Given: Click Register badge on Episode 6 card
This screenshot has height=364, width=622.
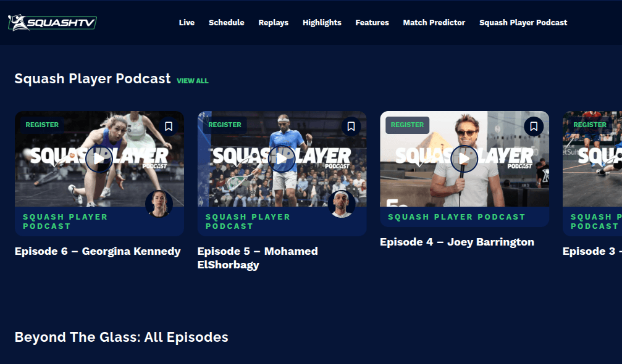Looking at the screenshot, I should click(x=42, y=125).
